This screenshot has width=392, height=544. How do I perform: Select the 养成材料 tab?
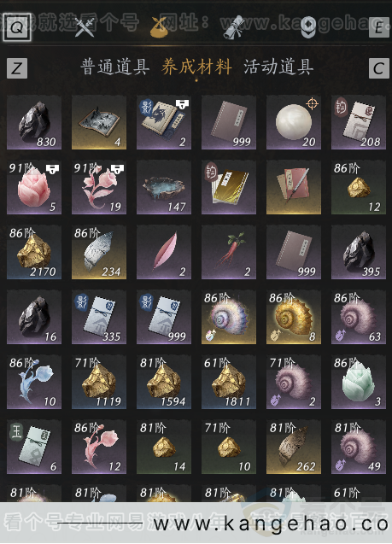tap(196, 67)
